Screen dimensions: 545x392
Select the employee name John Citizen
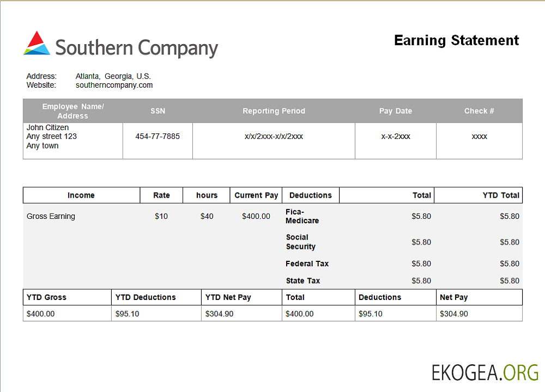coord(48,127)
